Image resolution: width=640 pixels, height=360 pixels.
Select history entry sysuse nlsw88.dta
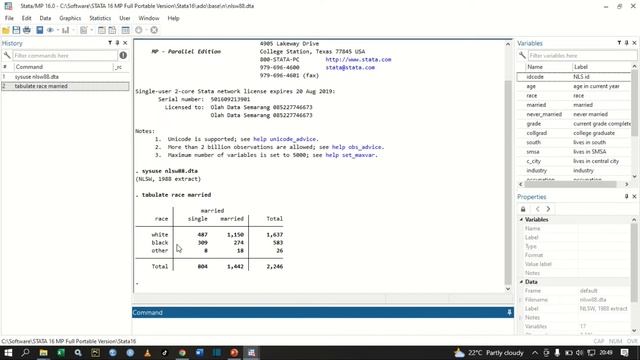65,77
